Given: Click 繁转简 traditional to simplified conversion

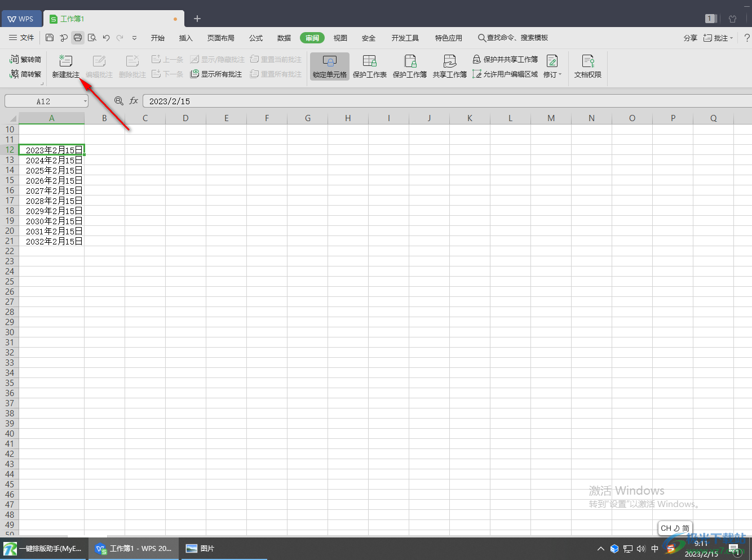Looking at the screenshot, I should [25, 59].
